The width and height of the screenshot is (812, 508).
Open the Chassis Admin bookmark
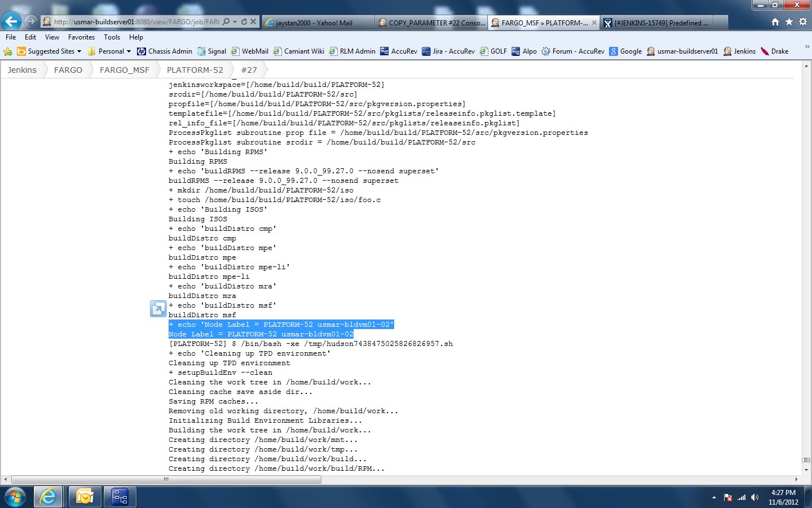pyautogui.click(x=165, y=51)
